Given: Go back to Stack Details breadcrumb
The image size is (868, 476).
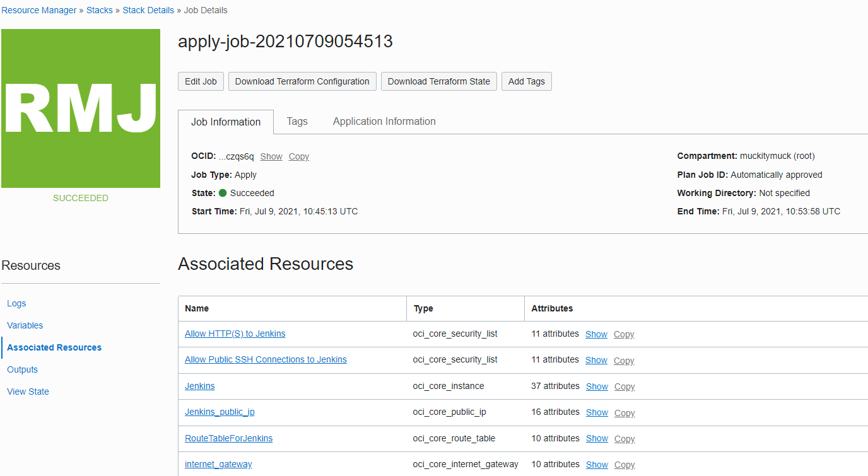Looking at the screenshot, I should [x=148, y=10].
